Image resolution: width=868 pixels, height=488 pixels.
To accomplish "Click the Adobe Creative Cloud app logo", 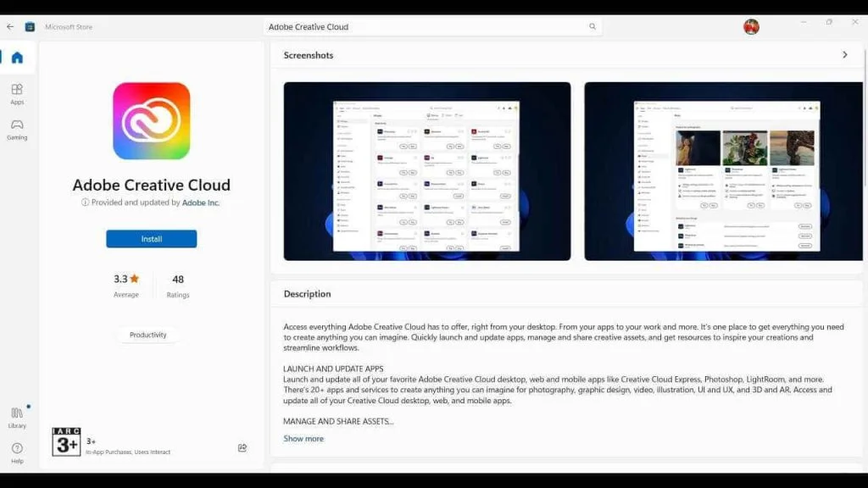I will [152, 121].
